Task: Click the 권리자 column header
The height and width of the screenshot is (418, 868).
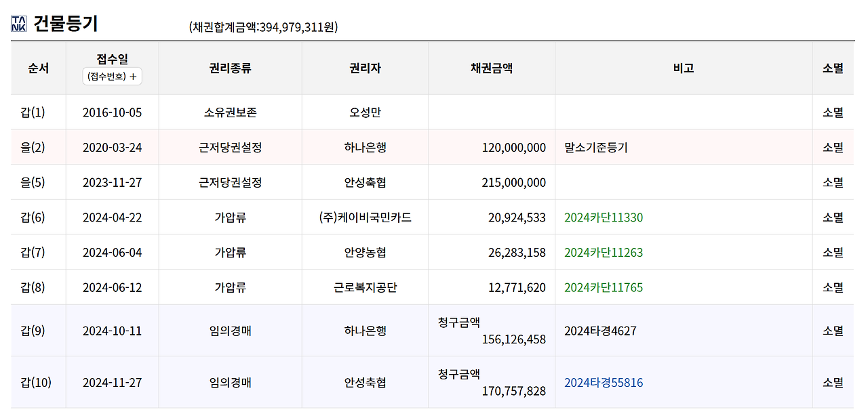Action: (x=365, y=68)
